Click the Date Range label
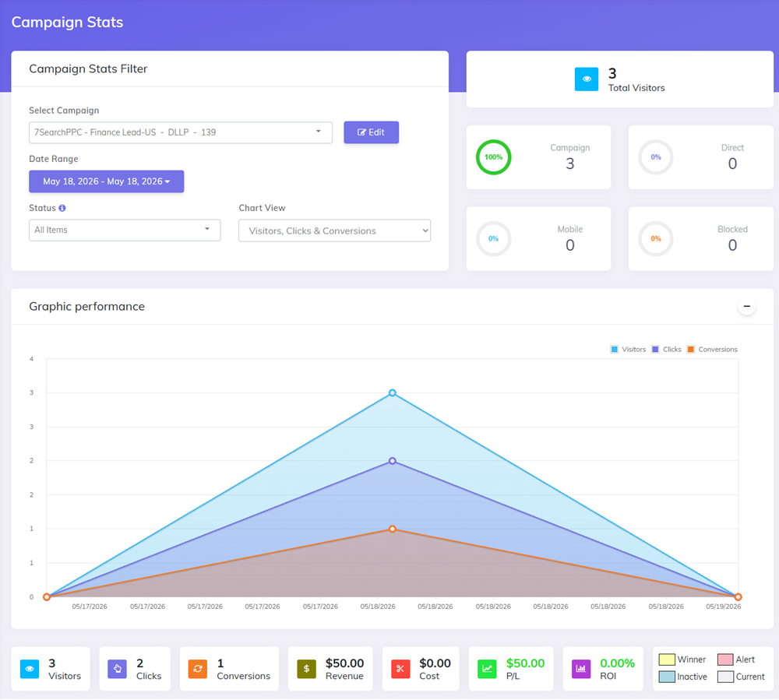This screenshot has width=779, height=700. click(54, 159)
